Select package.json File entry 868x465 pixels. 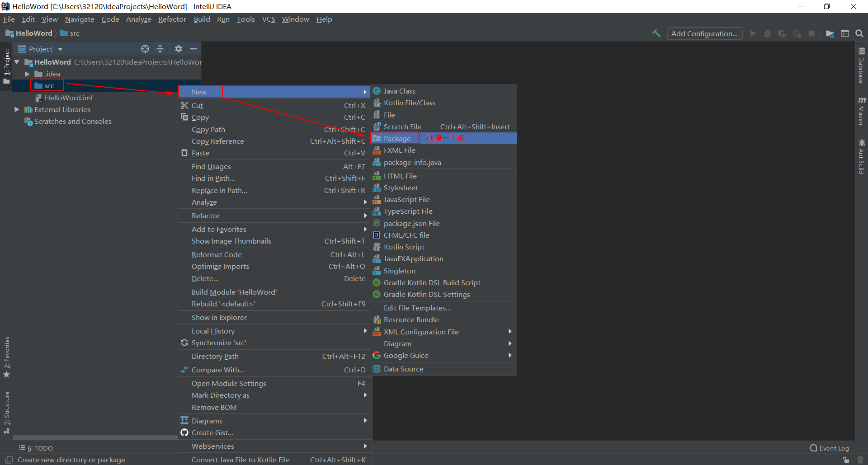coord(443,223)
